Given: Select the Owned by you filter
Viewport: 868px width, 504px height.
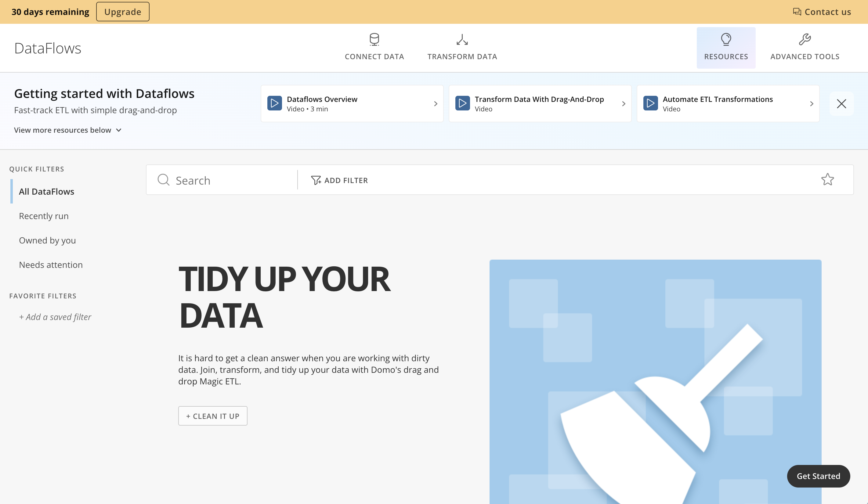Looking at the screenshot, I should pos(47,240).
